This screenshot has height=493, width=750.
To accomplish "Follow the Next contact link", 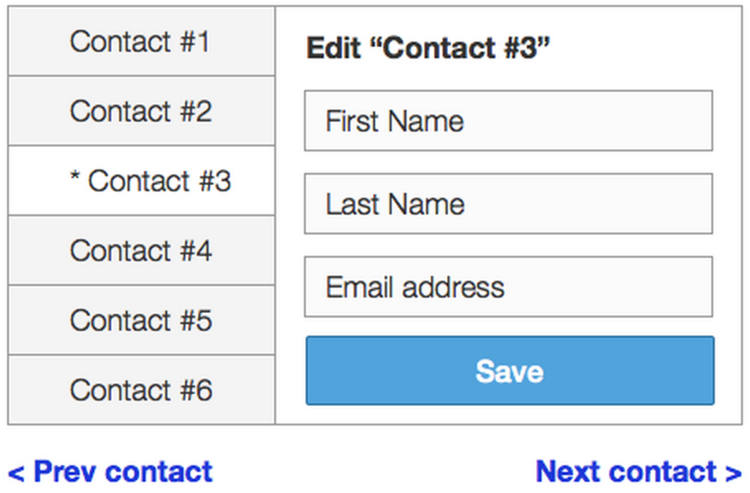I will pos(639,471).
